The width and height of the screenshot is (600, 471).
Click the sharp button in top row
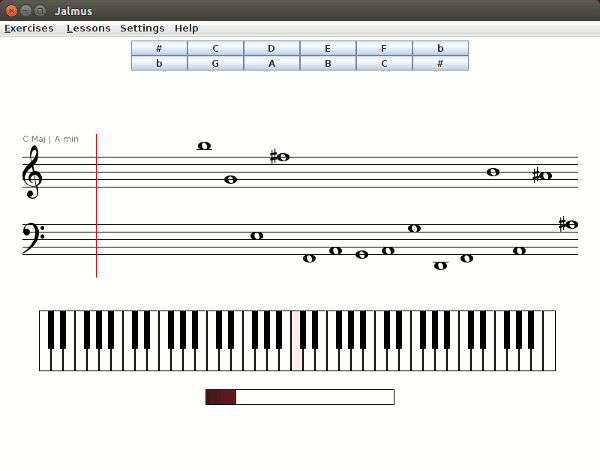point(159,48)
